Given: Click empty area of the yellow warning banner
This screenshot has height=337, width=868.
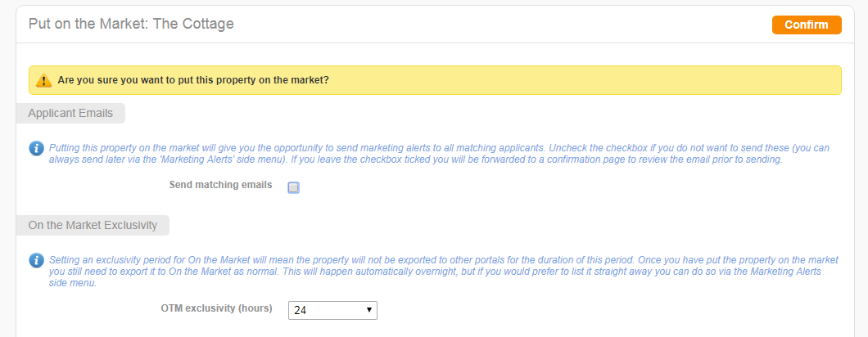Looking at the screenshot, I should [581, 80].
